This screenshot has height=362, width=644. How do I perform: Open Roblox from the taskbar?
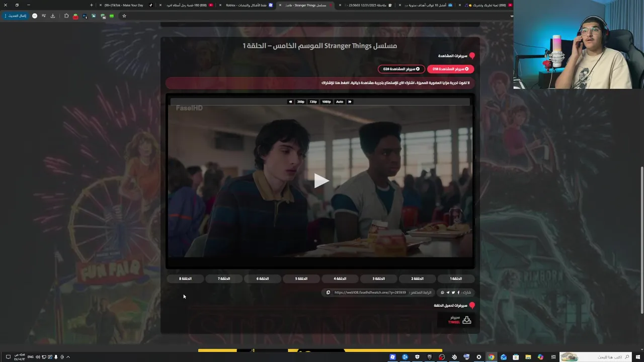click(392, 357)
